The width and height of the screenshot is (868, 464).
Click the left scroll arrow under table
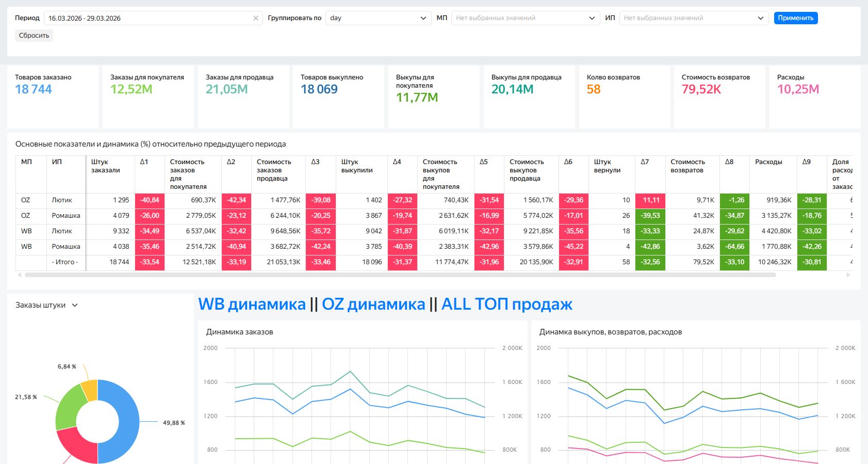click(20, 275)
